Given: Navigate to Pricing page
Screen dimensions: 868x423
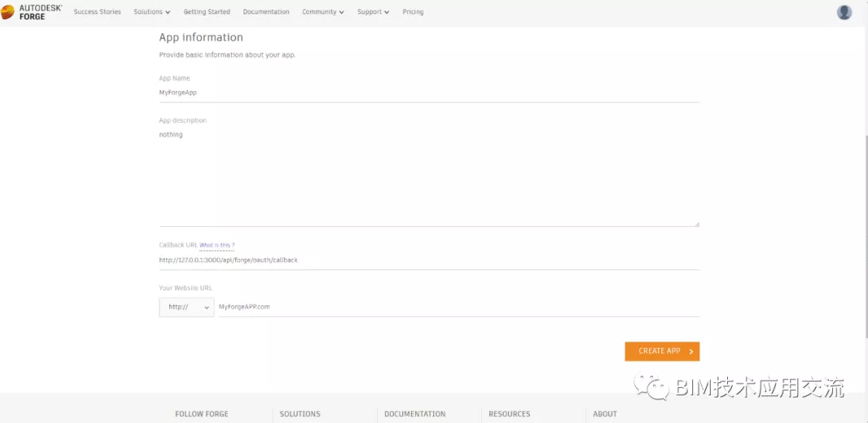Looking at the screenshot, I should tap(413, 12).
